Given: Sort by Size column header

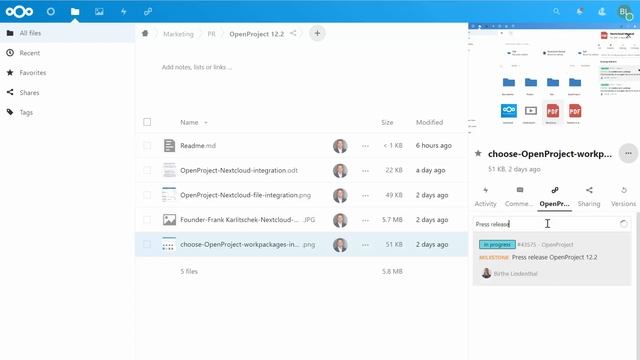Looking at the screenshot, I should [387, 122].
